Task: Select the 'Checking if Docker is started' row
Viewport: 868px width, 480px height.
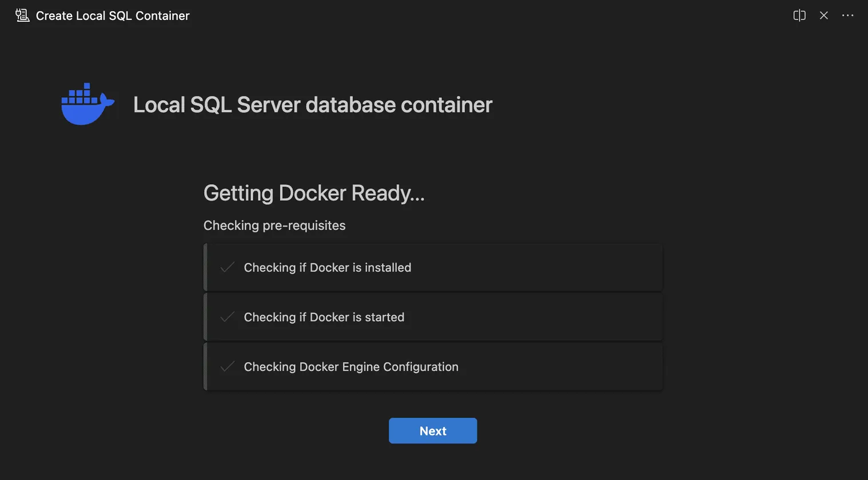Action: [433, 317]
